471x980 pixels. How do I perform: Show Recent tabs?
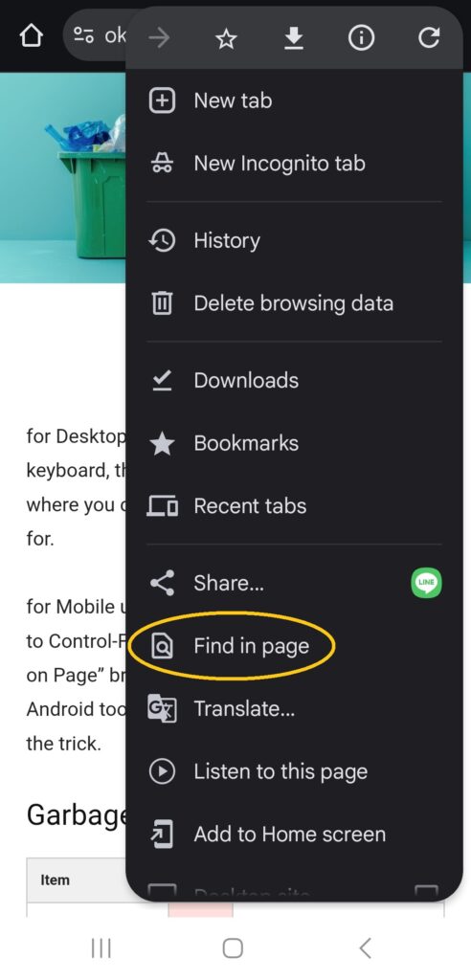pyautogui.click(x=294, y=505)
